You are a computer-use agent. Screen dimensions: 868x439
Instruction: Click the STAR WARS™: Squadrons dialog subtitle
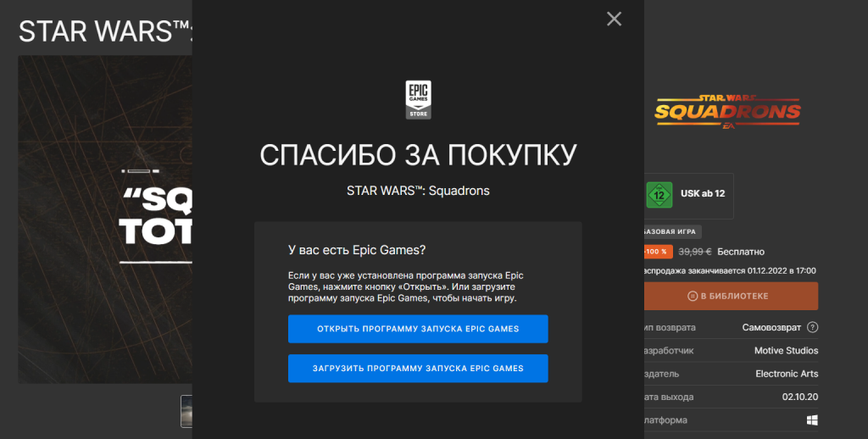[x=418, y=191]
